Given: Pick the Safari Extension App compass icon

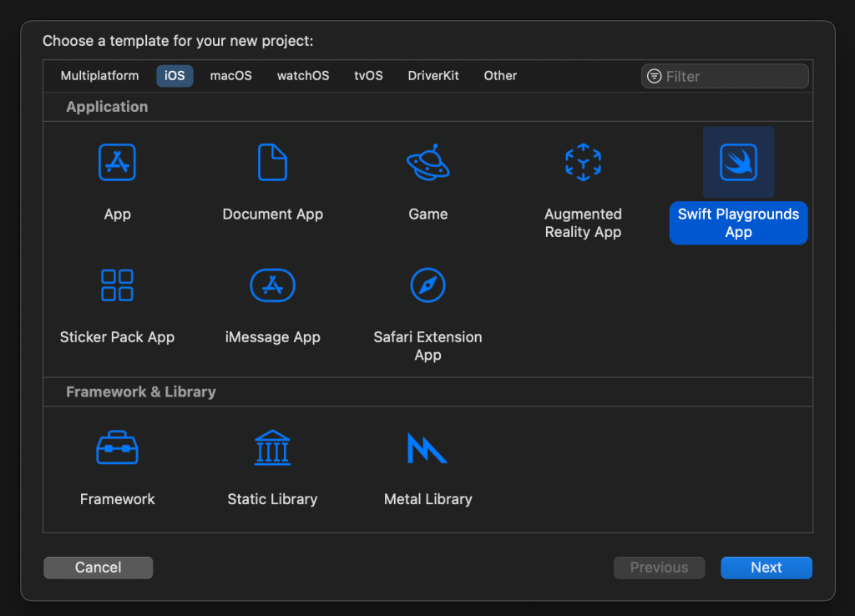Looking at the screenshot, I should click(x=428, y=285).
